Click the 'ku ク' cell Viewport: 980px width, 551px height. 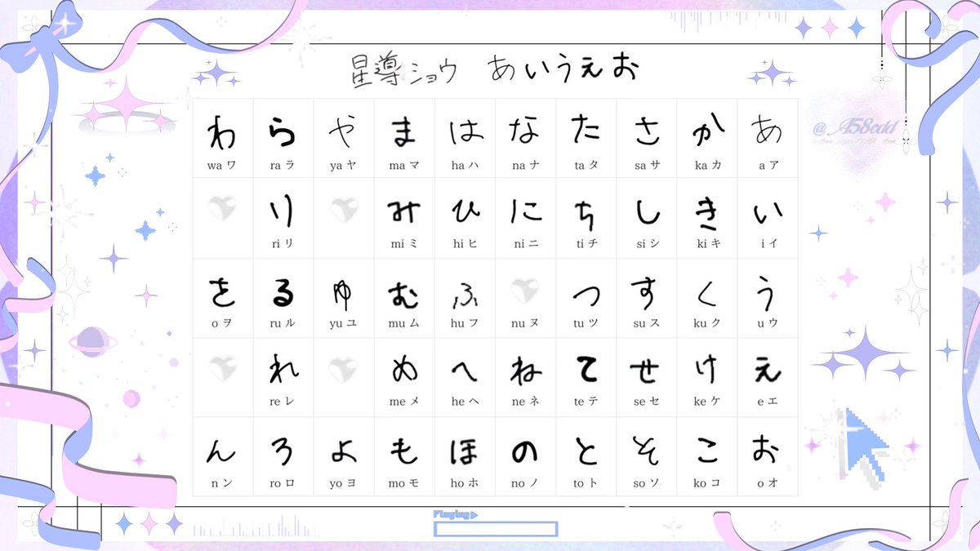(707, 297)
